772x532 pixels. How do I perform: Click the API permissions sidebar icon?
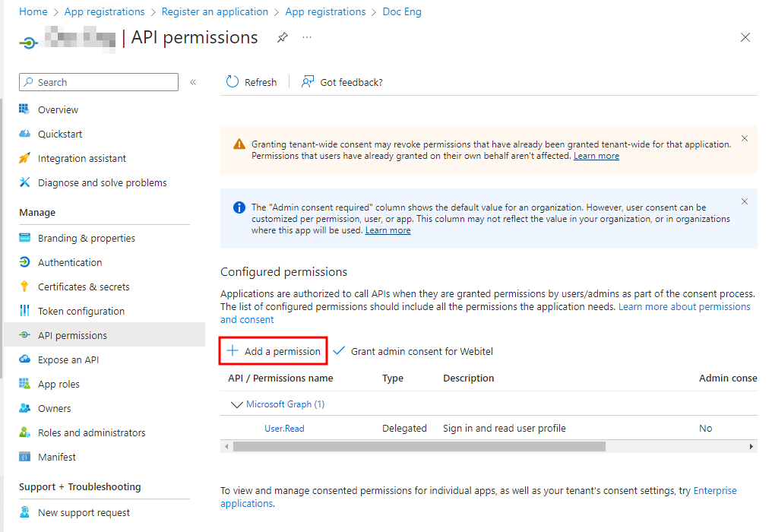24,335
